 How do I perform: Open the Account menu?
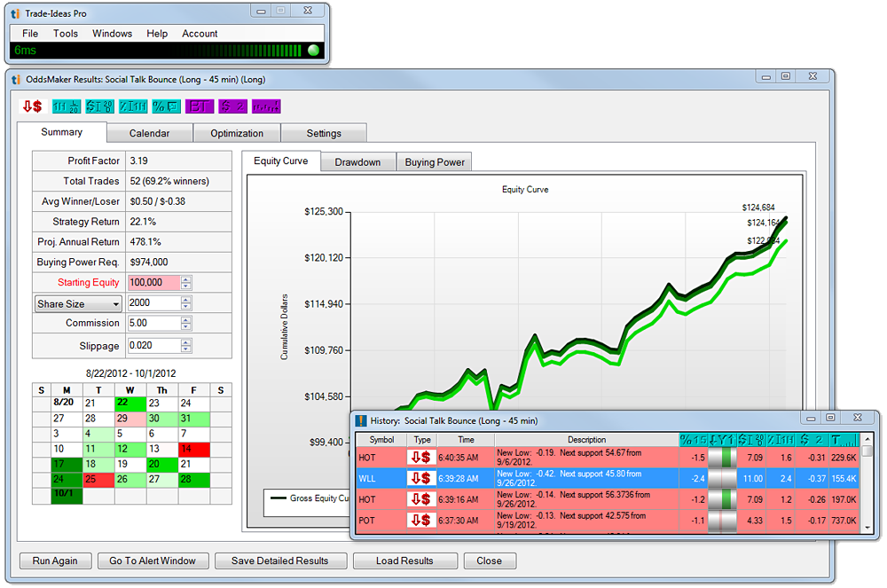tap(200, 34)
